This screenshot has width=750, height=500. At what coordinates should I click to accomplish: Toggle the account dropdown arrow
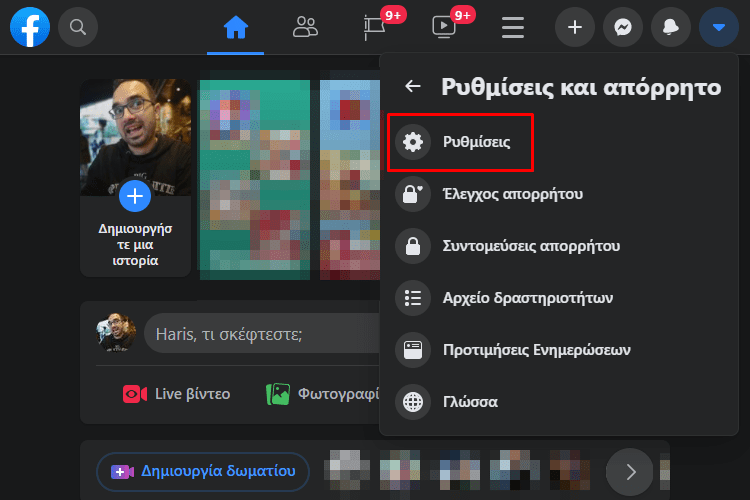coord(718,27)
